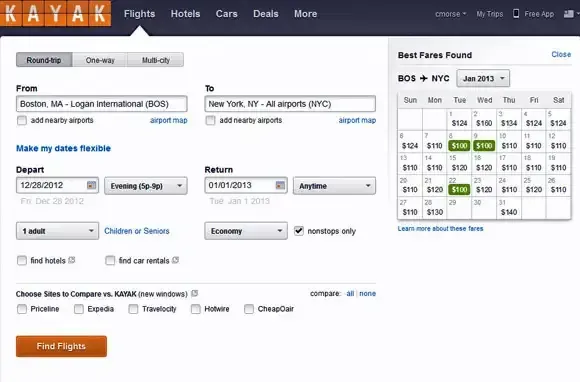Open the country flag selector
The height and width of the screenshot is (382, 580).
pos(571,14)
